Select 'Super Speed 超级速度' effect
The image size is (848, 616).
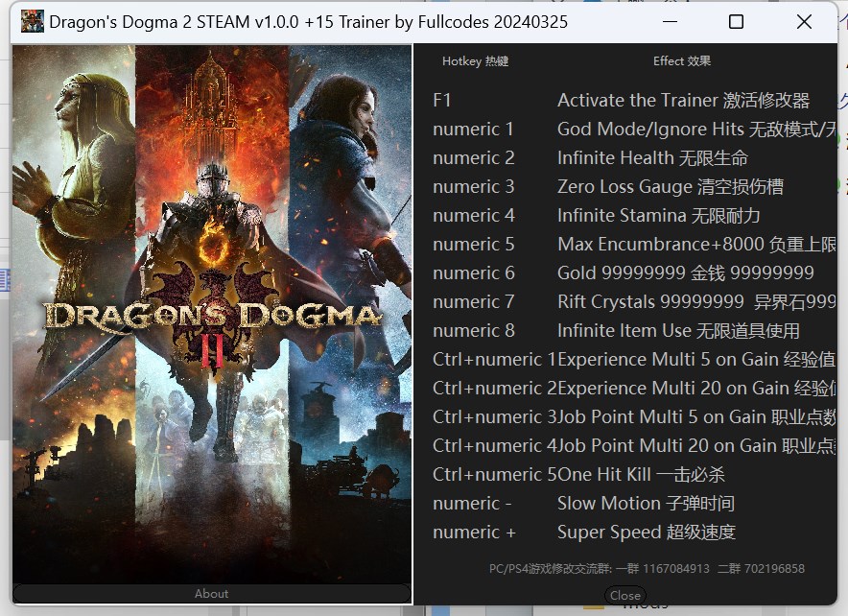pos(647,533)
